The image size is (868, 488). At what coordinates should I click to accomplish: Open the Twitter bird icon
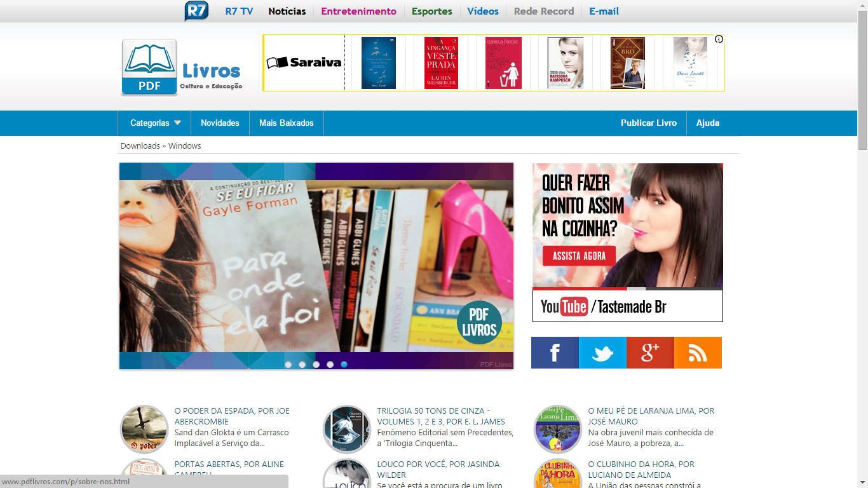coord(602,353)
